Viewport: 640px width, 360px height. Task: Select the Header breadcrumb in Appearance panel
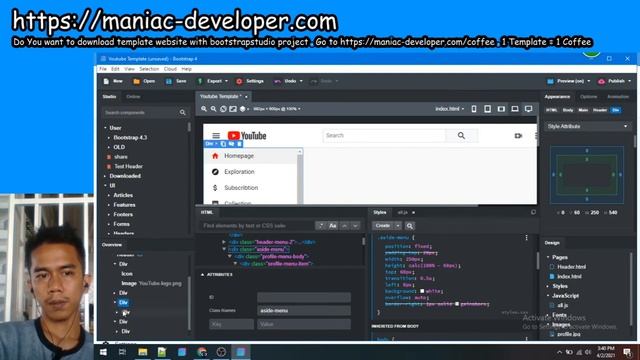[x=600, y=110]
